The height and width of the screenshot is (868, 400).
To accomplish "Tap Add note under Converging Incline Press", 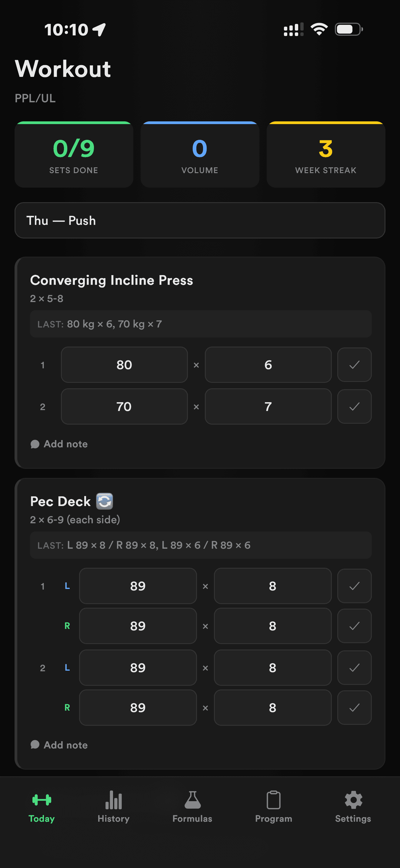I will (x=66, y=444).
